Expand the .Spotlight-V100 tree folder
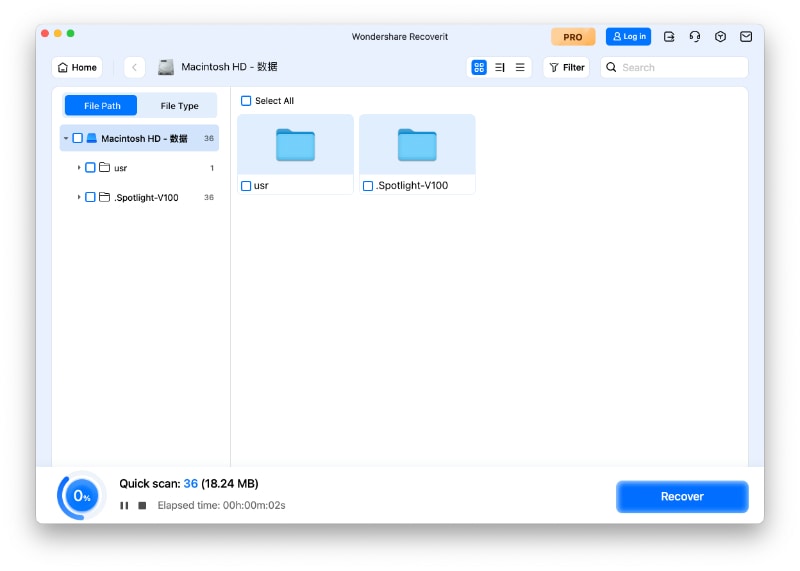This screenshot has height=571, width=800. (79, 197)
